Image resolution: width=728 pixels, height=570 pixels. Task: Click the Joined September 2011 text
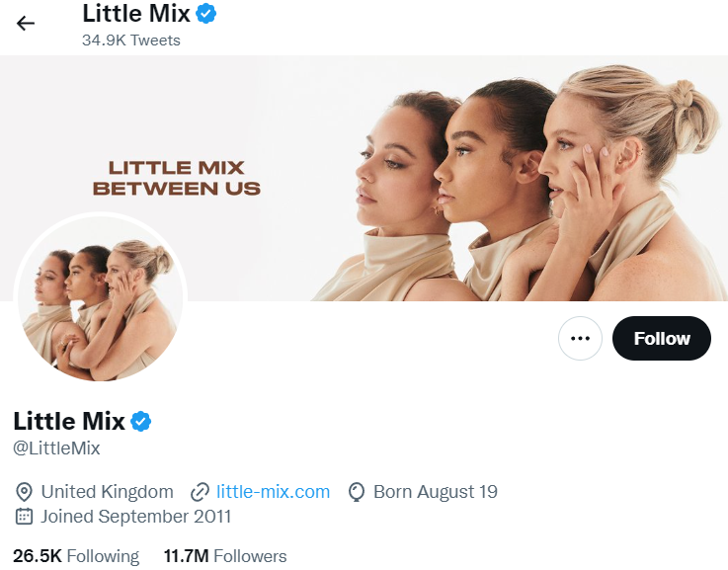click(136, 517)
